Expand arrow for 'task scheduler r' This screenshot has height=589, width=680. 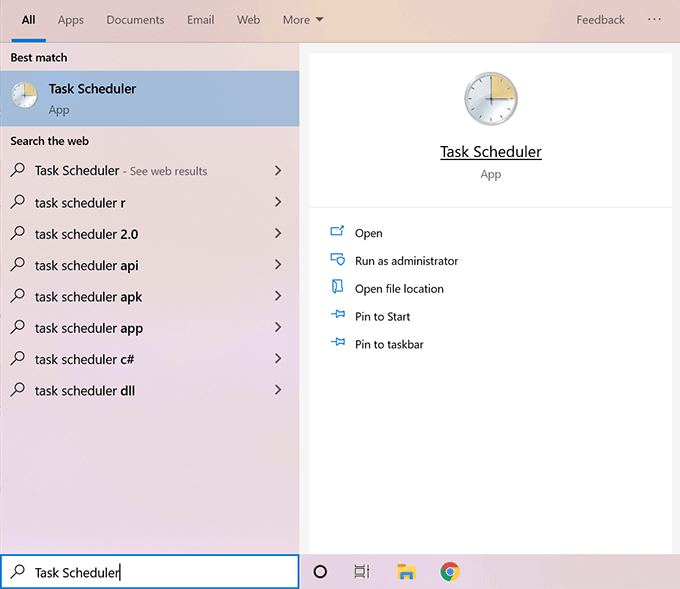point(278,202)
